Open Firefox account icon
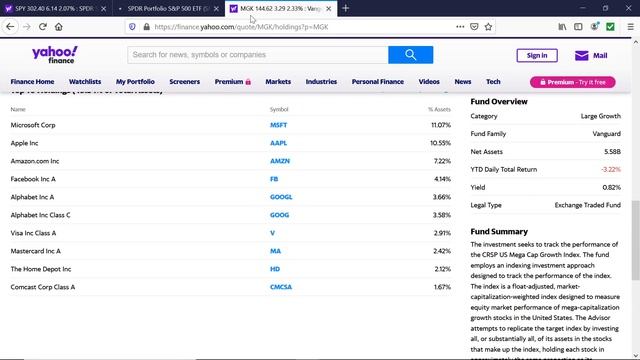 coord(594,27)
